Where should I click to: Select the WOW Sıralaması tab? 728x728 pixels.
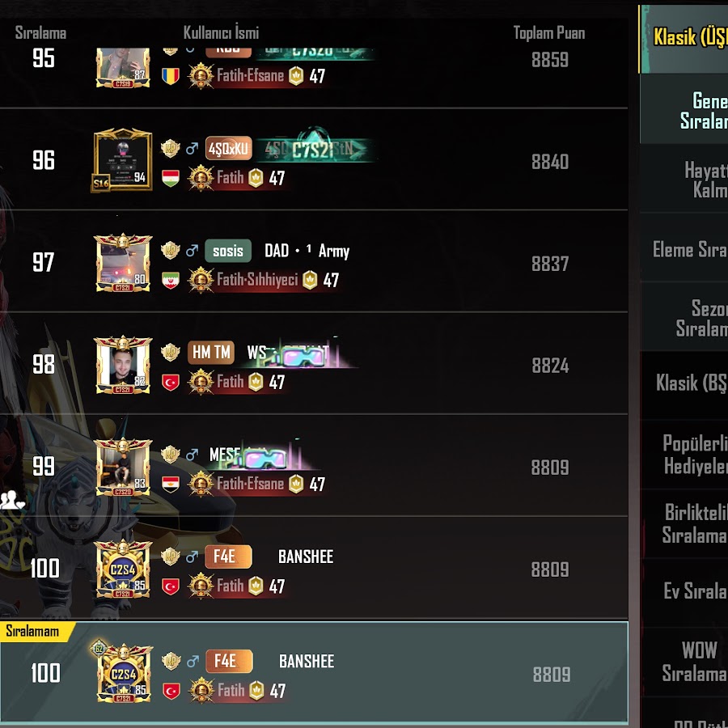coord(684,661)
